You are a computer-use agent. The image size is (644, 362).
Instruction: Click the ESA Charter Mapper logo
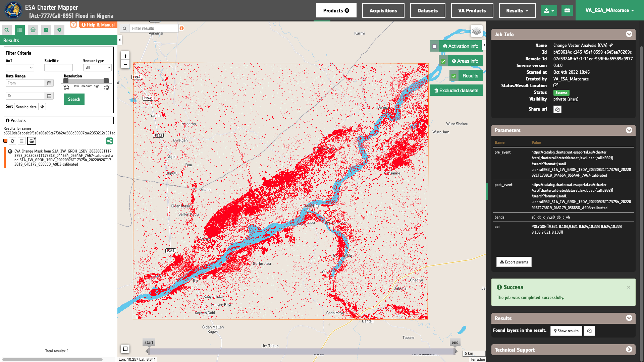pos(13,10)
